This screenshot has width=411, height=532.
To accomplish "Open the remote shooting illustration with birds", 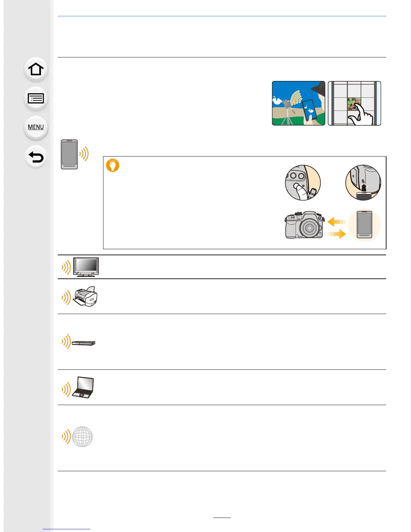I will click(x=299, y=103).
